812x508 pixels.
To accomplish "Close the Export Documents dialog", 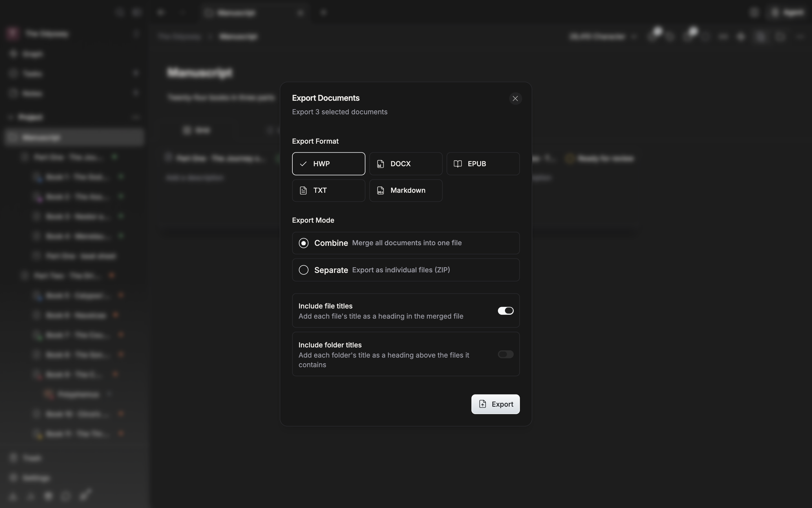I will pyautogui.click(x=515, y=98).
